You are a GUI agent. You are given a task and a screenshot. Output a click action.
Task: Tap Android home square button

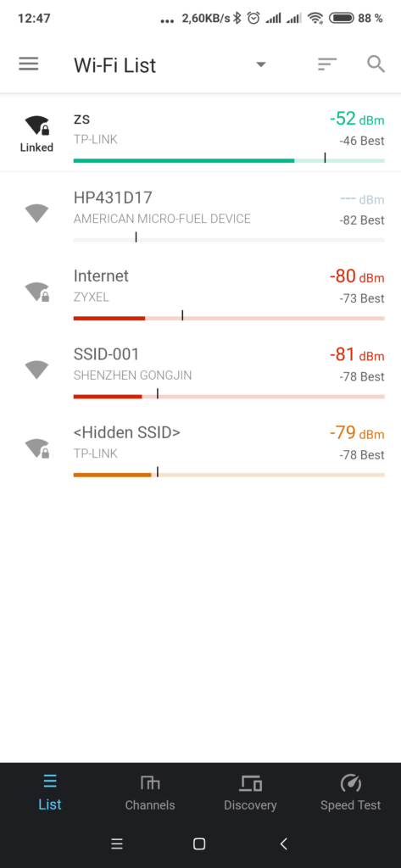point(199,843)
